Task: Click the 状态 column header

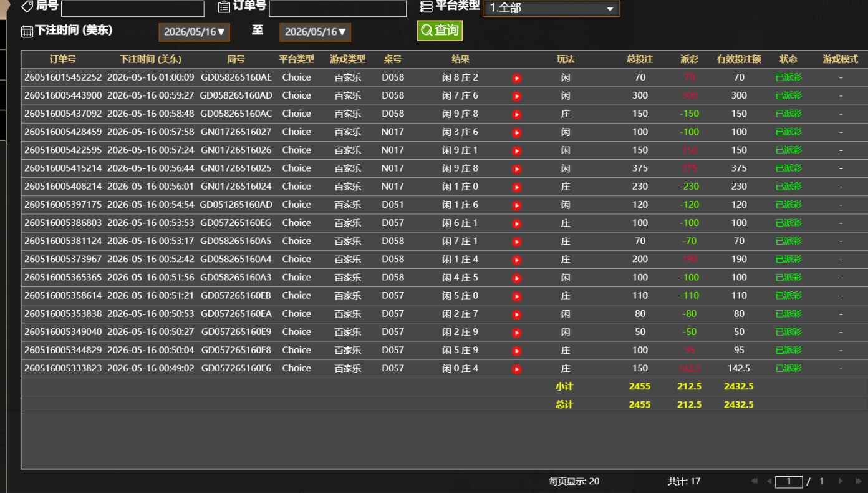Action: tap(788, 59)
